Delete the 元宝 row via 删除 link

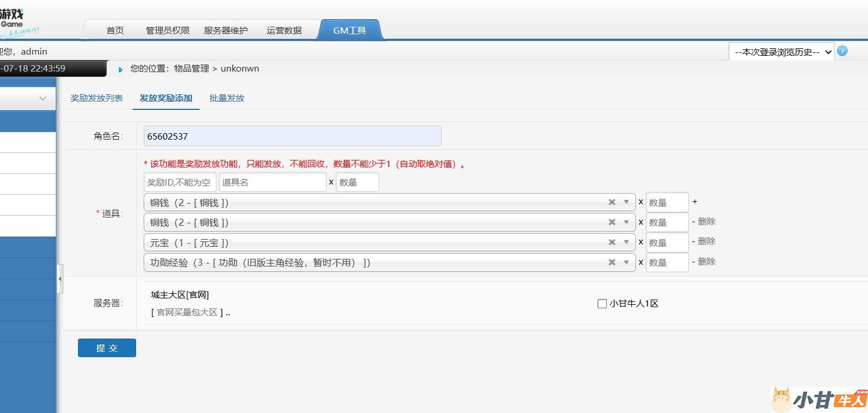[706, 241]
